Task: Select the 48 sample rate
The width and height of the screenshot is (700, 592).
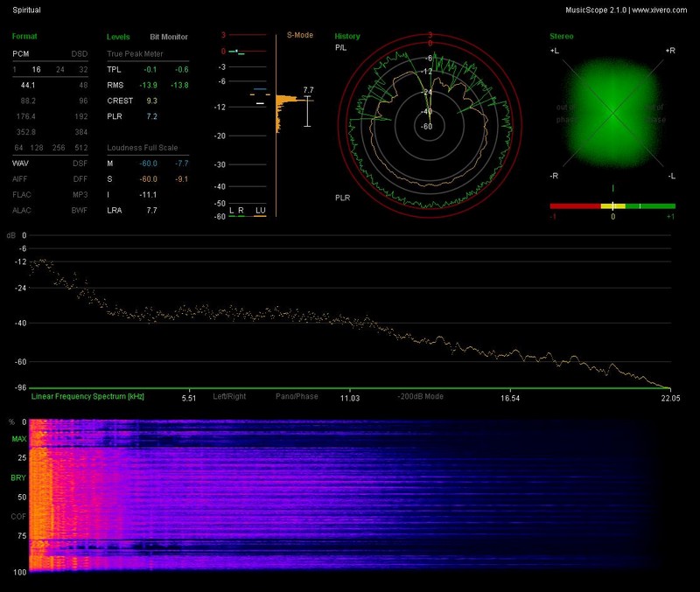Action: coord(83,85)
